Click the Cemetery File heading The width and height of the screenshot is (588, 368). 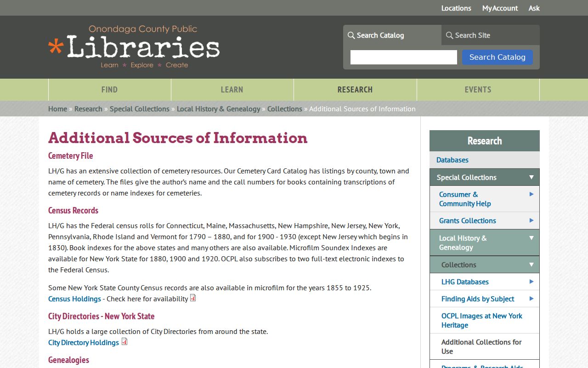click(x=71, y=155)
